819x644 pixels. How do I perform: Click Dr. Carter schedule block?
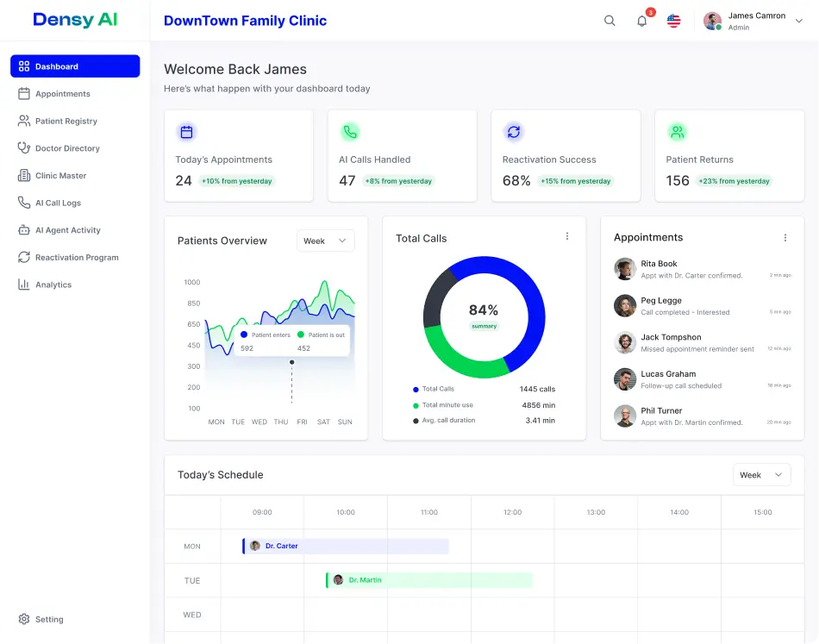(x=345, y=546)
